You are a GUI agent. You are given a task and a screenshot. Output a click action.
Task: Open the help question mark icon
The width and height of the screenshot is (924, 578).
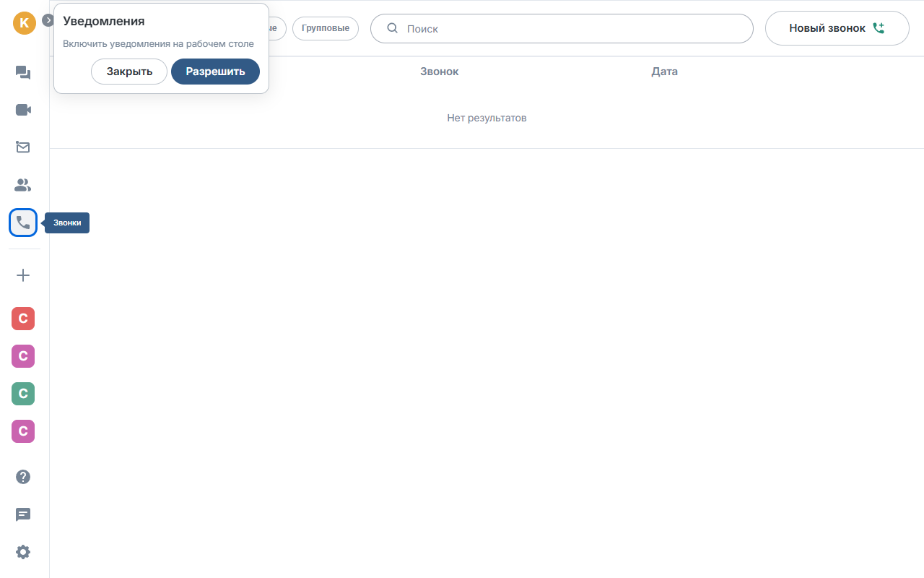[23, 477]
